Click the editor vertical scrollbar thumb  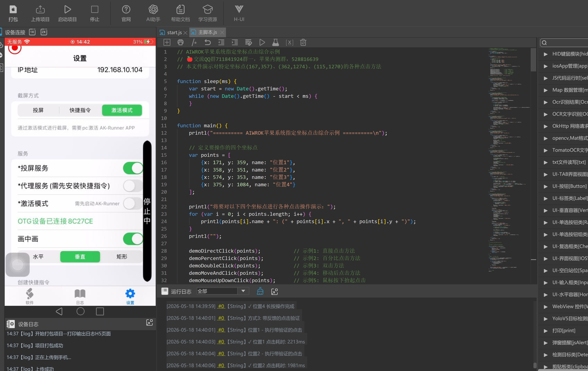pos(533,60)
